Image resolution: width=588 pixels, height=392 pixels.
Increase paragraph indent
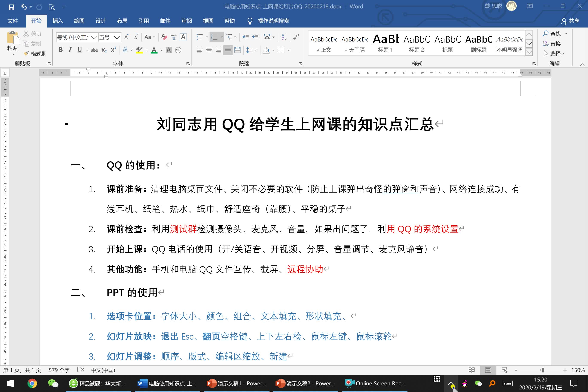(x=255, y=37)
